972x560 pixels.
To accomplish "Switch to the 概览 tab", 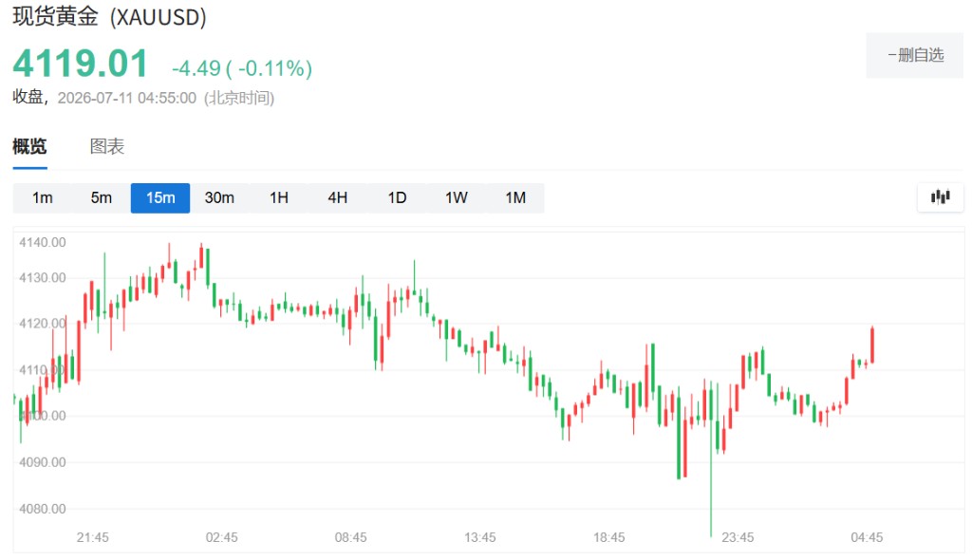I will pos(29,146).
